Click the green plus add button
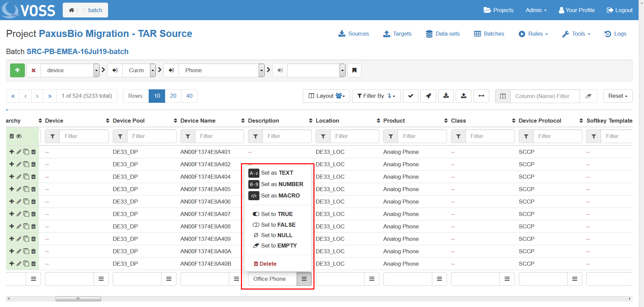The width and height of the screenshot is (644, 307). point(17,70)
